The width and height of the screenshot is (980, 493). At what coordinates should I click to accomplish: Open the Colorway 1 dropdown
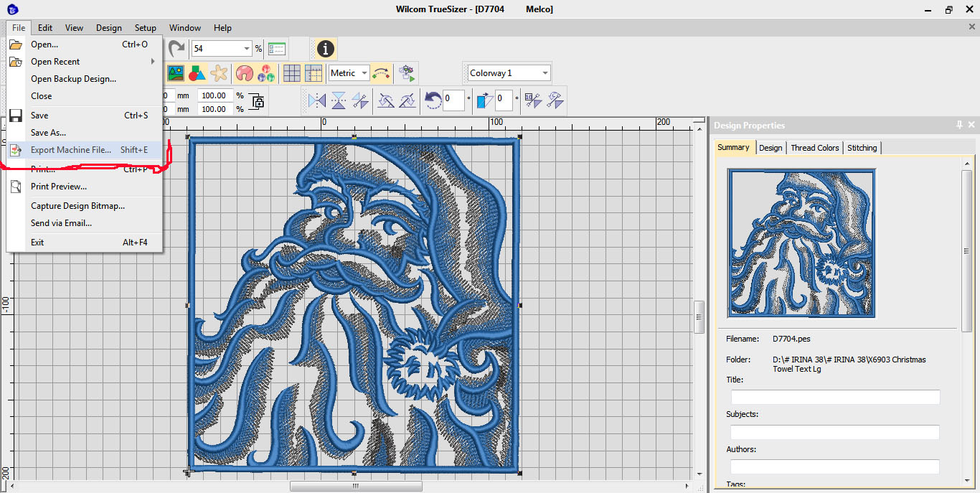[545, 73]
